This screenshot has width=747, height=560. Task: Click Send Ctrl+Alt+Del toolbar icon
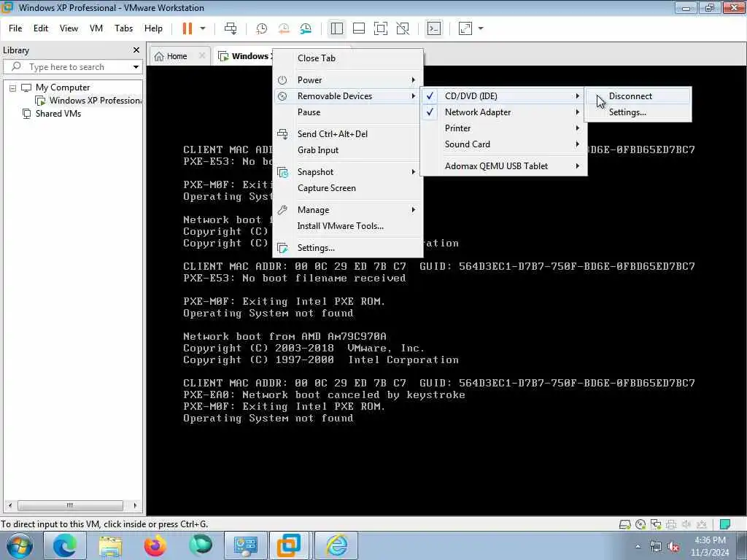point(231,28)
